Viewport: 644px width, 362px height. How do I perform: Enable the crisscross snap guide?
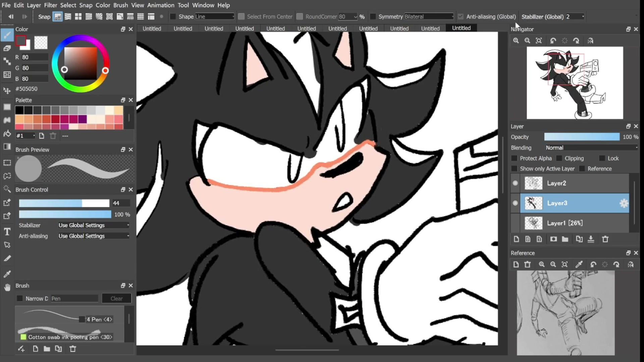78,17
